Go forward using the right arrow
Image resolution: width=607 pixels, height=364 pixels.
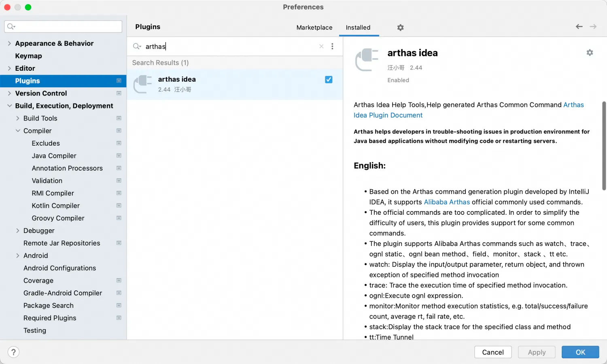(x=593, y=27)
